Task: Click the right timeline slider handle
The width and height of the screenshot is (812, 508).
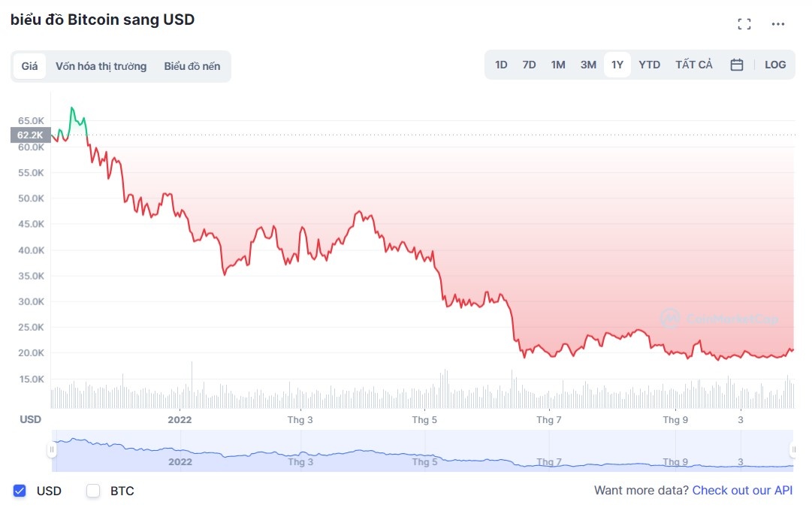Action: pos(792,449)
